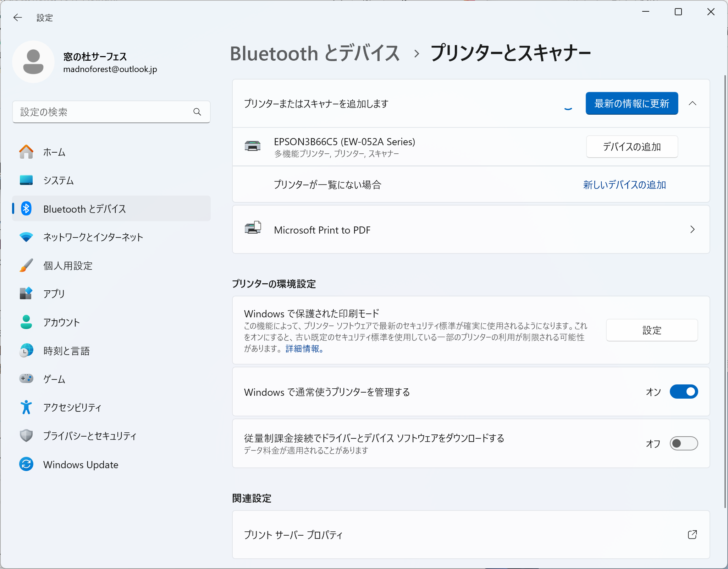Screen dimensions: 728x569
Task: Enable driver download on metered connections
Action: coord(683,443)
